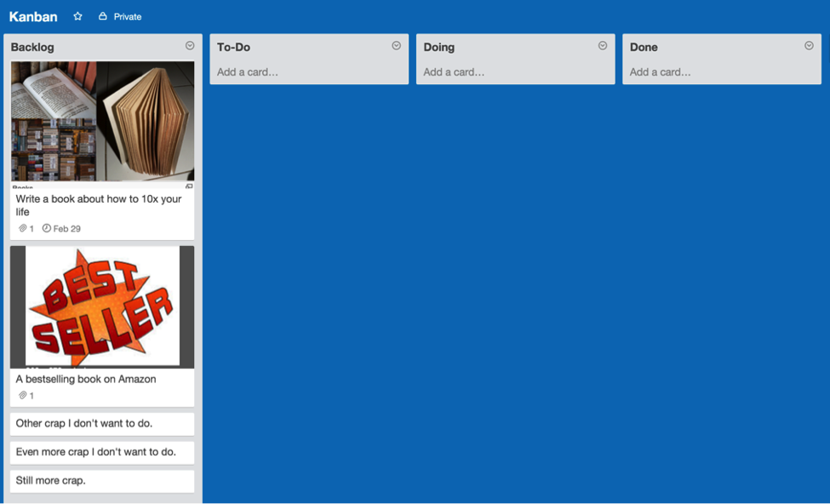The width and height of the screenshot is (830, 504).
Task: Click the Kanban board title
Action: click(x=33, y=16)
